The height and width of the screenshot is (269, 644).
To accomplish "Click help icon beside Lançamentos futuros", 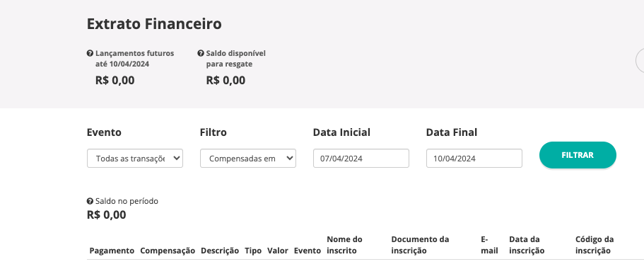I will pyautogui.click(x=90, y=53).
